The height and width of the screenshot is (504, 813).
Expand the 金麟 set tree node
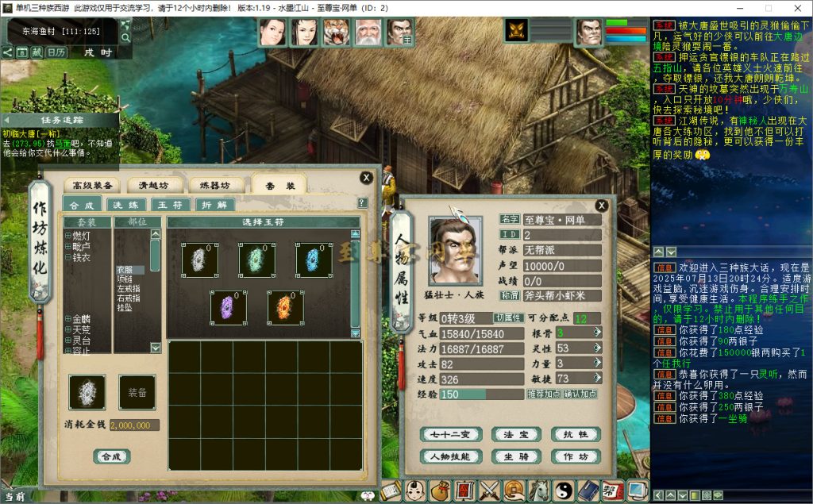[68, 319]
